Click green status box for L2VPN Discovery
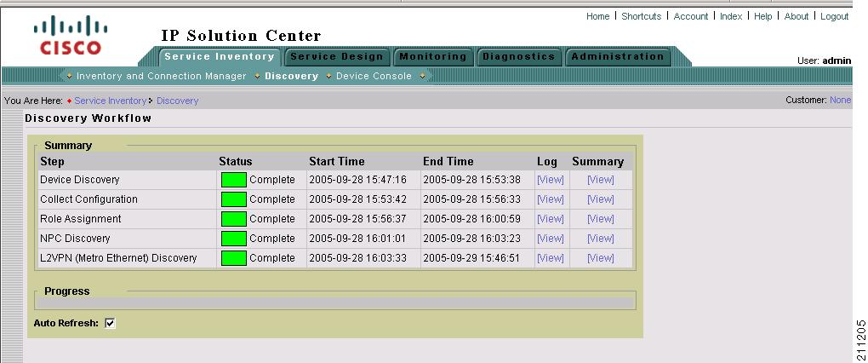 (234, 258)
